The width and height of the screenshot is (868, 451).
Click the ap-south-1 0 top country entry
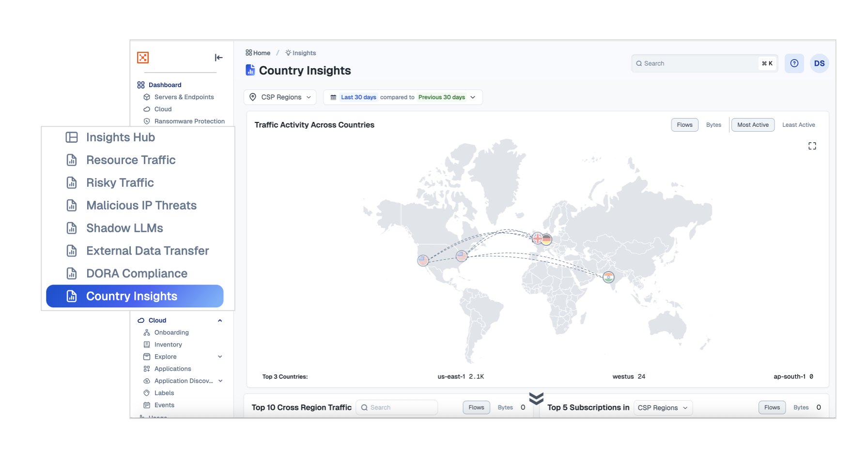coord(793,377)
